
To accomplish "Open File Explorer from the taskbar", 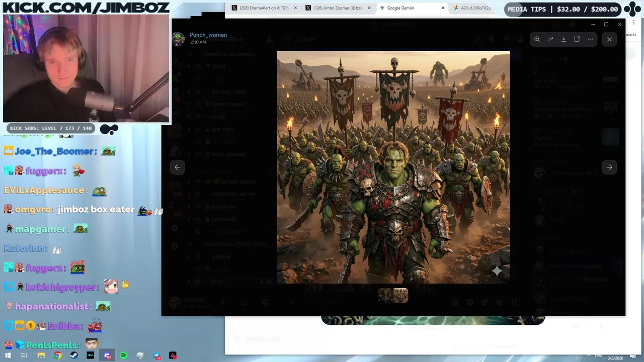I will coord(41,355).
